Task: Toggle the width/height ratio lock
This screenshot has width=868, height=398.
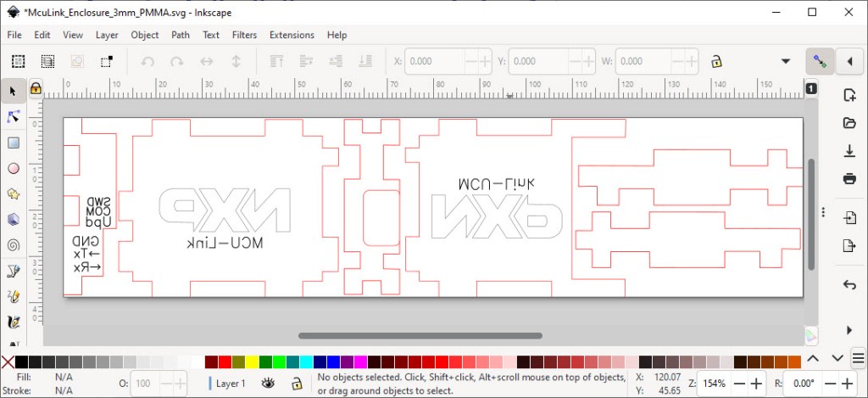Action: click(x=716, y=61)
